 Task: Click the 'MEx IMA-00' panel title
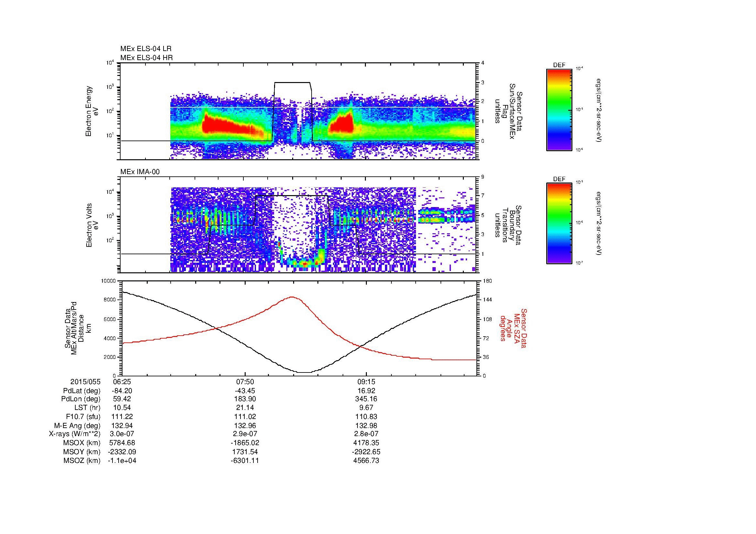click(x=140, y=172)
